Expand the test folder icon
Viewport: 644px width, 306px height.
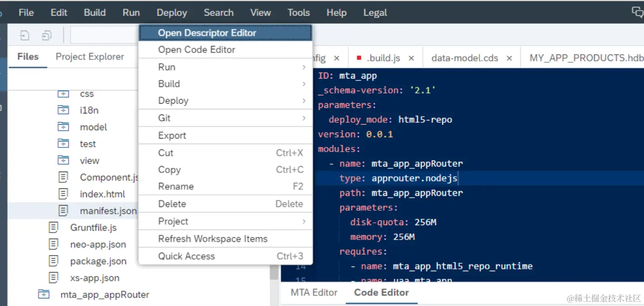[63, 144]
